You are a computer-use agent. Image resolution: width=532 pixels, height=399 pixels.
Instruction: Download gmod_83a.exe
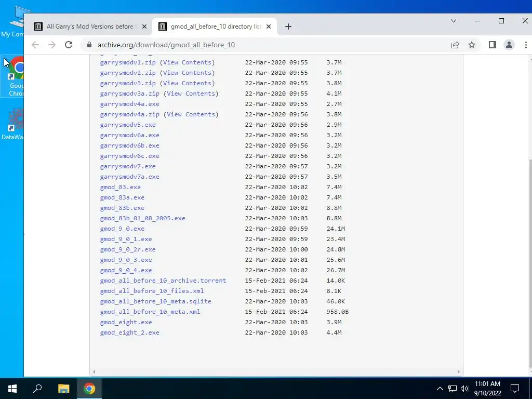point(122,197)
